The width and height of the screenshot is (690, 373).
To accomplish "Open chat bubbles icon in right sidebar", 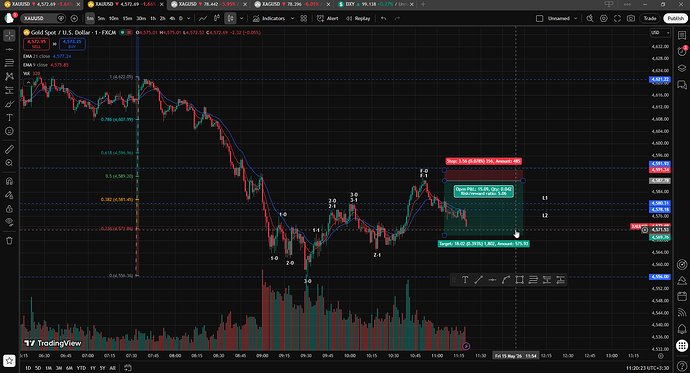I will 682,84.
